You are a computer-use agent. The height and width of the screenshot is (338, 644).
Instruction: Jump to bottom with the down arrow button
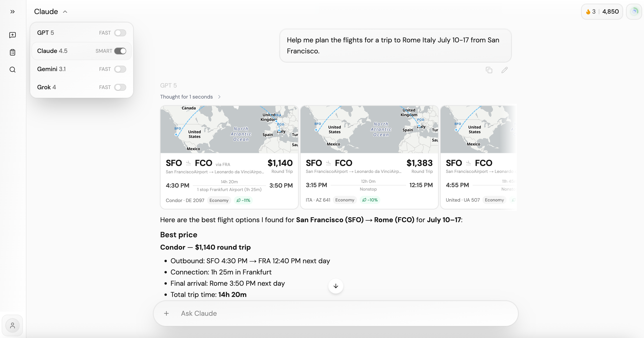pos(335,286)
